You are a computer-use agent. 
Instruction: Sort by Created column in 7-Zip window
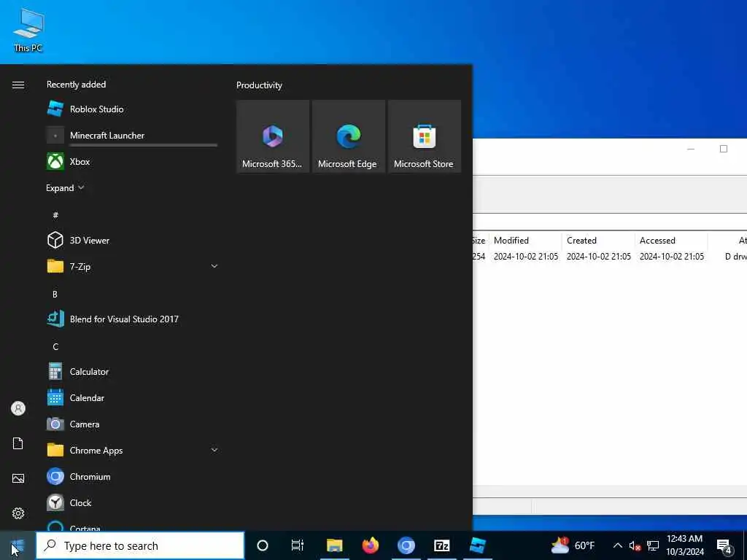(x=598, y=241)
